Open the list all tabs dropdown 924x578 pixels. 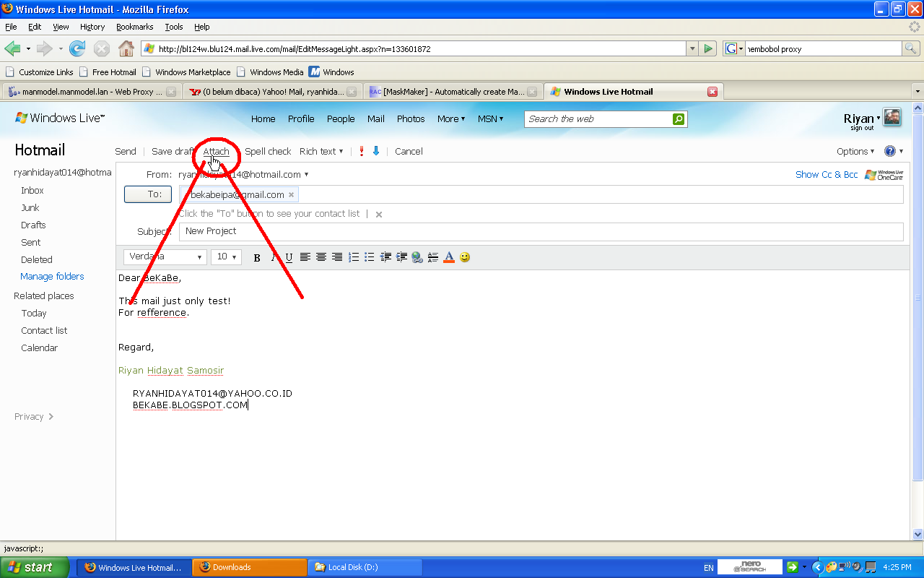click(x=918, y=92)
